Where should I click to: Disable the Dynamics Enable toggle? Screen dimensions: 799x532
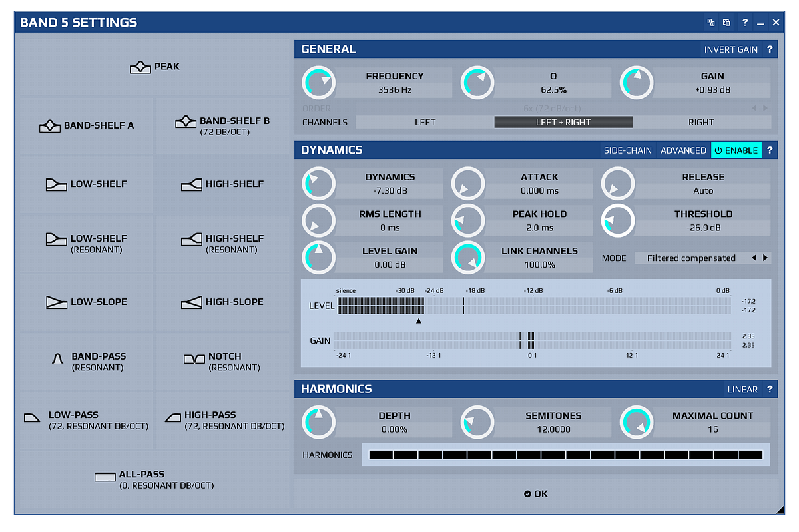[x=736, y=150]
